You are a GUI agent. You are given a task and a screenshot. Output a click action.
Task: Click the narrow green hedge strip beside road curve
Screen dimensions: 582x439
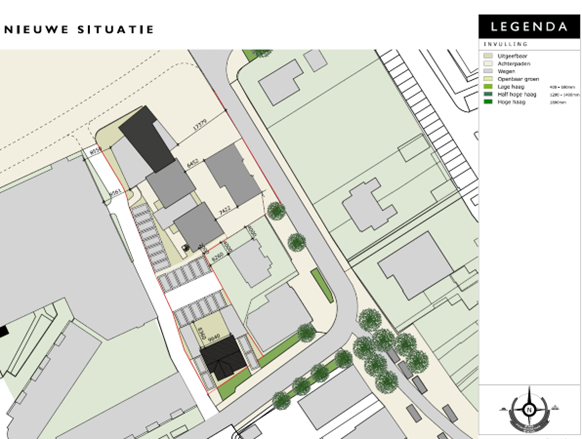point(322,285)
